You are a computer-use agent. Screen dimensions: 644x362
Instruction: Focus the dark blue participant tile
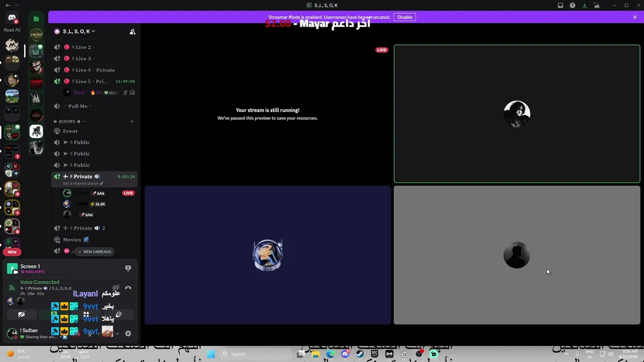(x=268, y=255)
